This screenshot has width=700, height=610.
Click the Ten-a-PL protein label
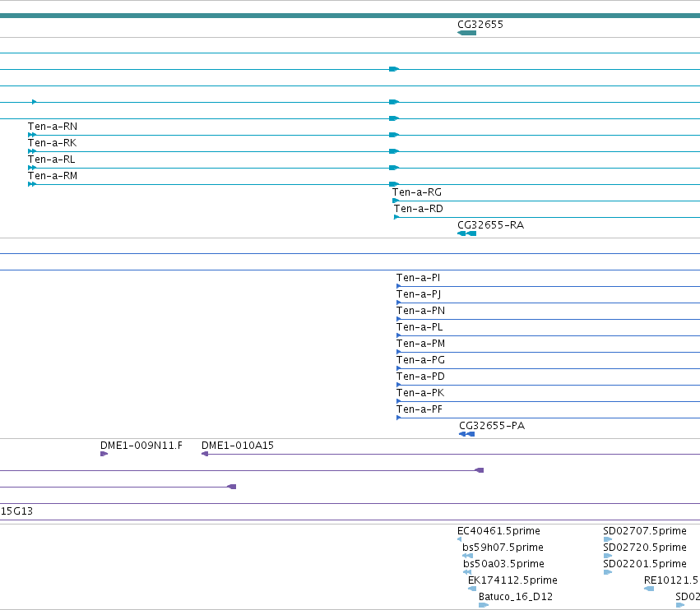coord(420,327)
